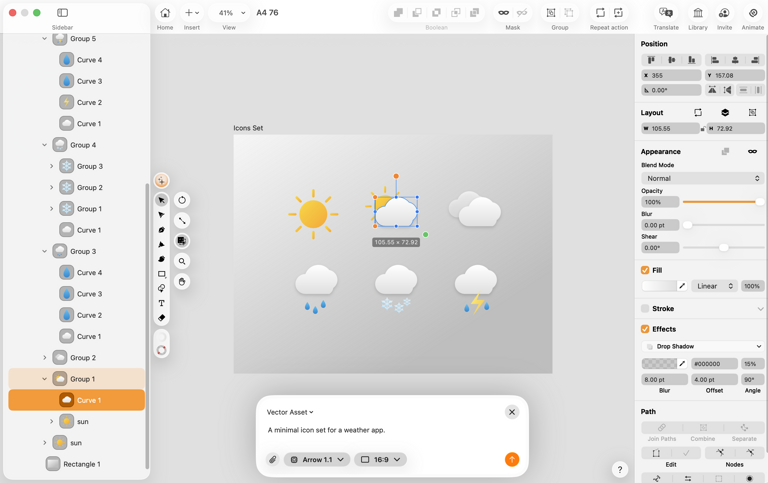Image resolution: width=768 pixels, height=483 pixels.
Task: Click the Icons Set artboard title
Action: pyautogui.click(x=248, y=128)
